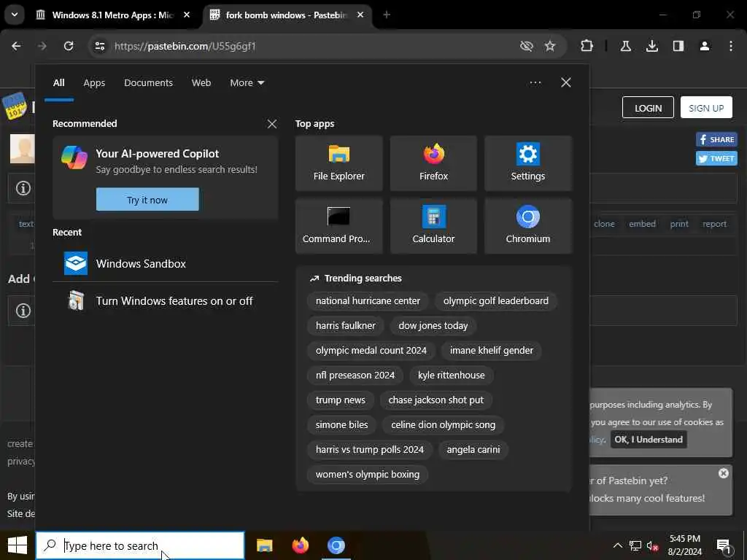Select the Apps search tab
Viewport: 747px width, 560px height.
94,83
